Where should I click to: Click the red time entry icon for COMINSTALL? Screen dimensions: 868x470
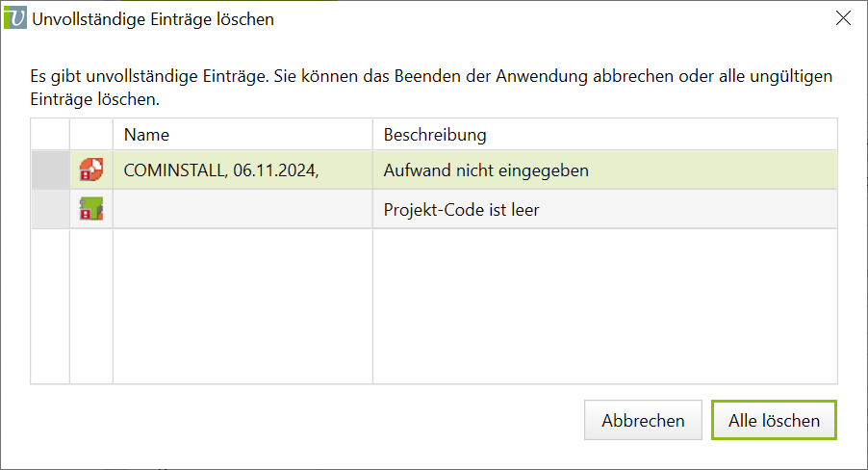[x=91, y=170]
